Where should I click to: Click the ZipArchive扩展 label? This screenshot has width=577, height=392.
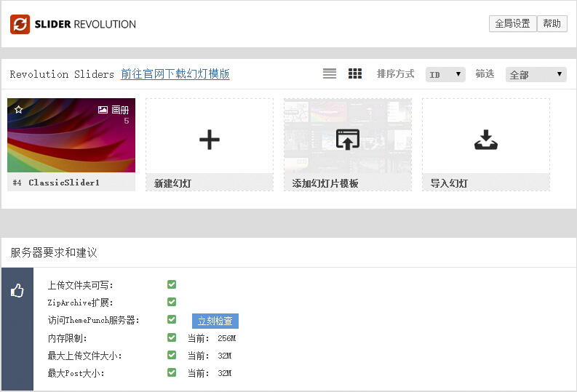(x=81, y=303)
